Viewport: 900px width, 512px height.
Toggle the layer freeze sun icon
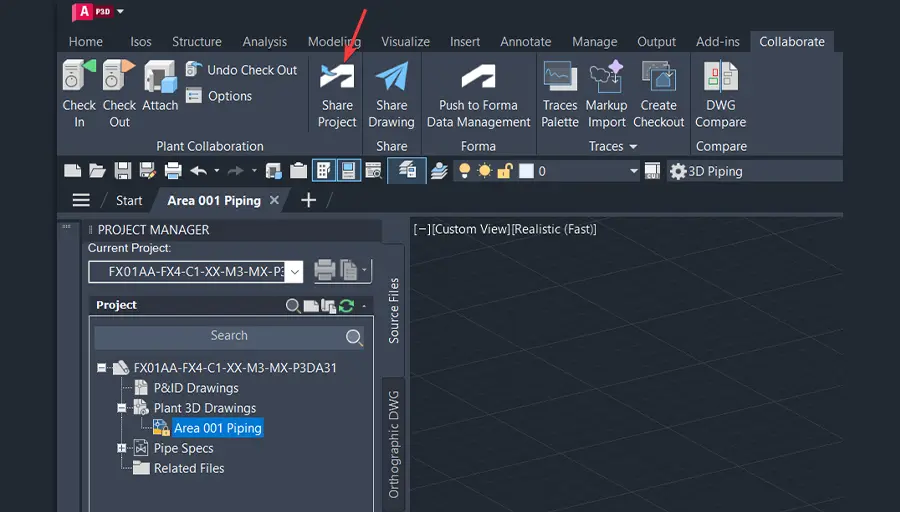point(484,170)
